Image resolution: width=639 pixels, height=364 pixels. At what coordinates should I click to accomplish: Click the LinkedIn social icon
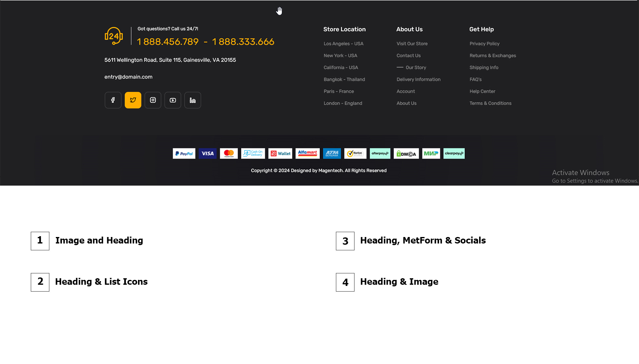point(193,100)
